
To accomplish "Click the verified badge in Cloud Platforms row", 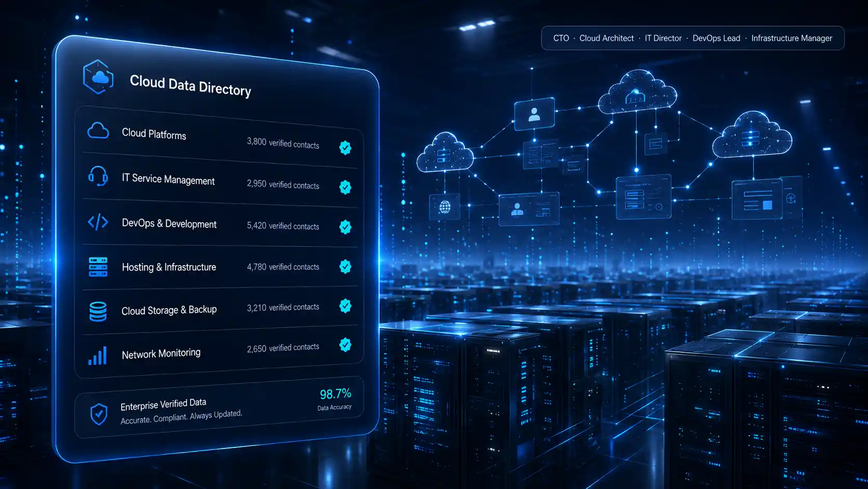I will [x=345, y=148].
